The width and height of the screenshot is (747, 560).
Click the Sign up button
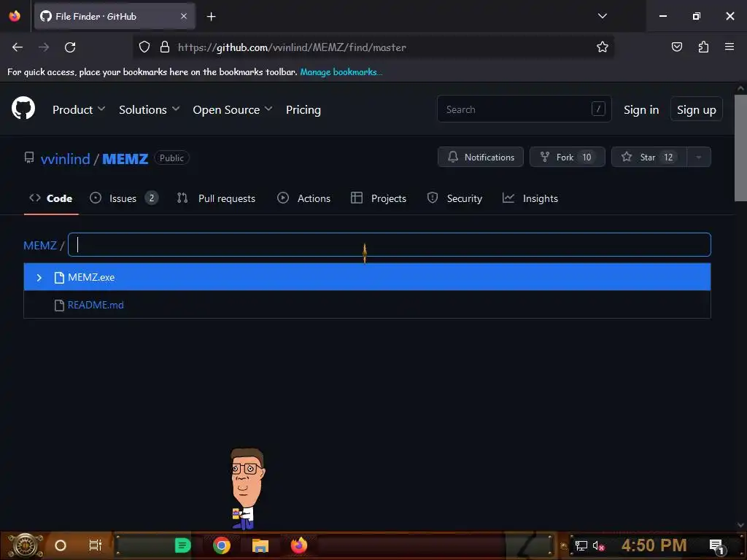[x=696, y=109]
